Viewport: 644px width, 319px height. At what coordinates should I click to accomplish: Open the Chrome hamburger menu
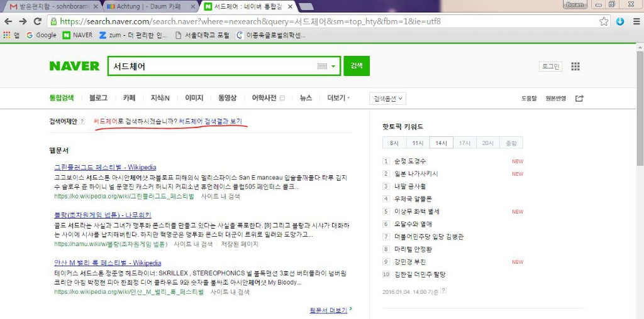[x=636, y=22]
